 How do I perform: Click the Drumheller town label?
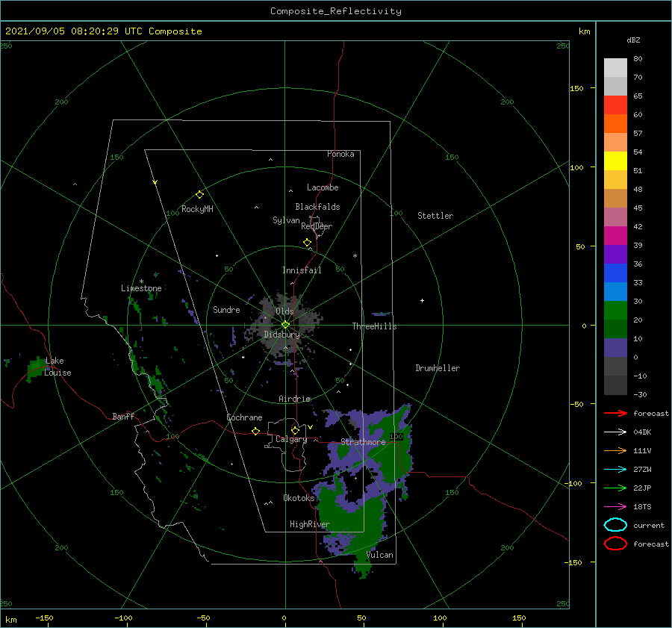(x=438, y=368)
